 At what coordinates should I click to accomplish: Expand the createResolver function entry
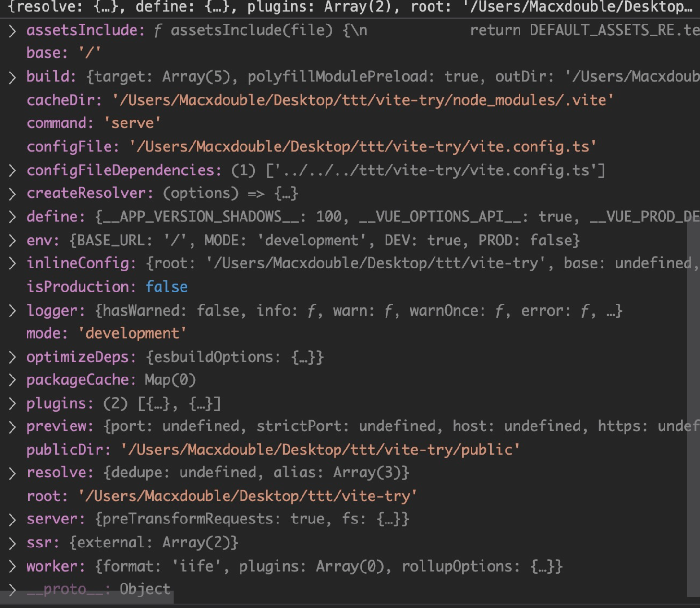(x=12, y=194)
